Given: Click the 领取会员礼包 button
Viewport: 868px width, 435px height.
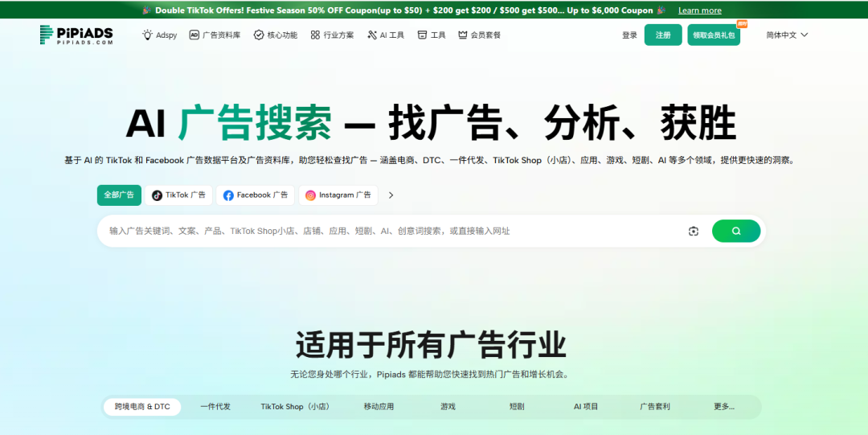Looking at the screenshot, I should (714, 35).
